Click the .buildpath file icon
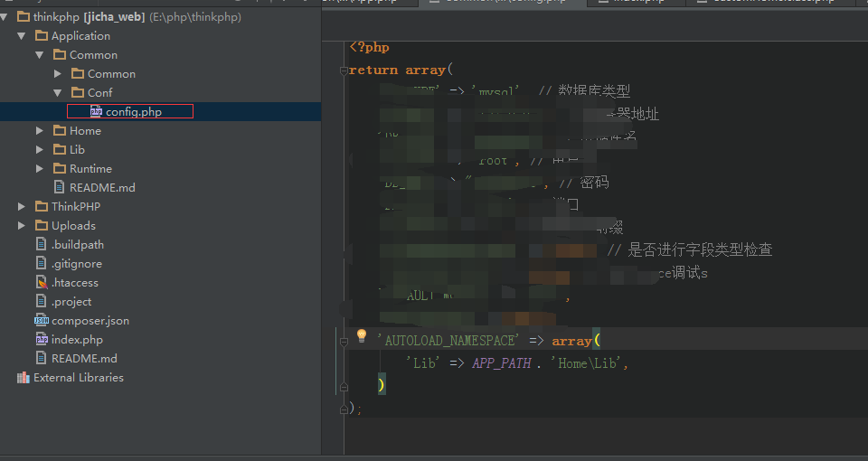This screenshot has height=461, width=868. click(x=41, y=244)
